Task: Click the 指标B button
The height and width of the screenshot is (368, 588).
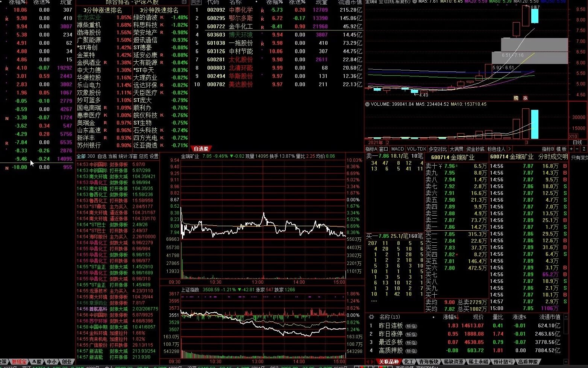Action: click(548, 149)
